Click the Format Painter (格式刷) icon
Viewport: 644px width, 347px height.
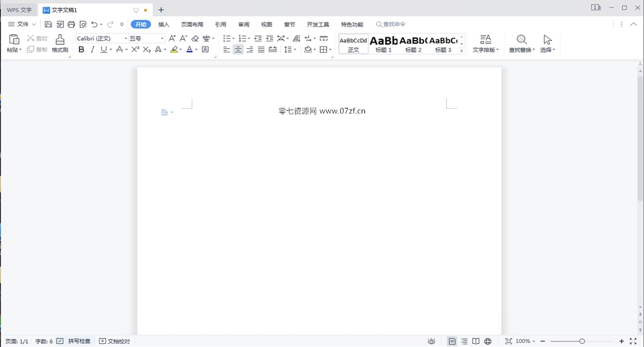(60, 40)
